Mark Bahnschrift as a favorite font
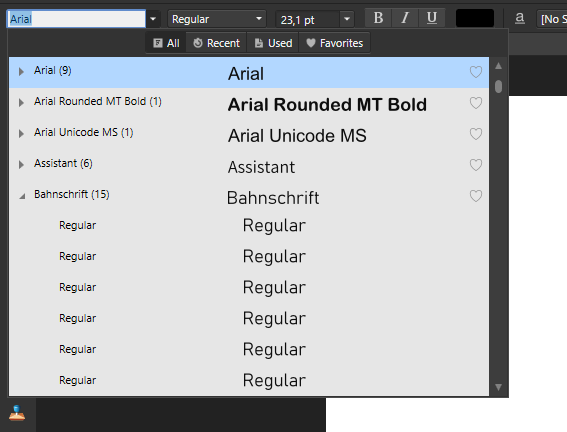 pyautogui.click(x=476, y=196)
